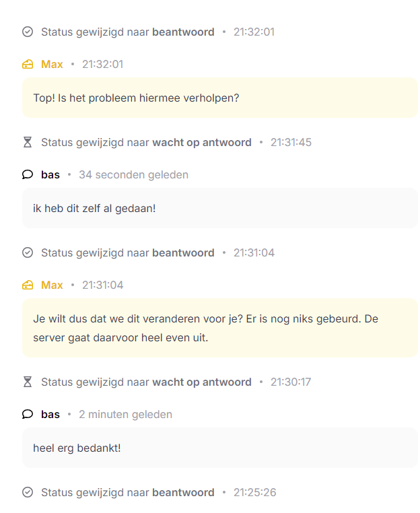Select message 'Top! Is het probleem hiermee verholpen?'
Screen dimensions: 420x513
tap(219, 98)
